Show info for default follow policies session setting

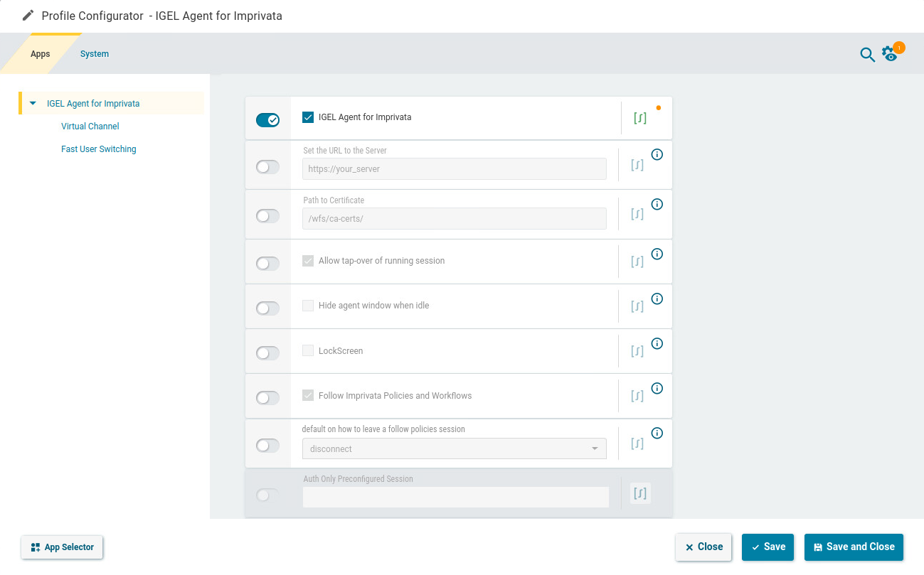coord(657,433)
